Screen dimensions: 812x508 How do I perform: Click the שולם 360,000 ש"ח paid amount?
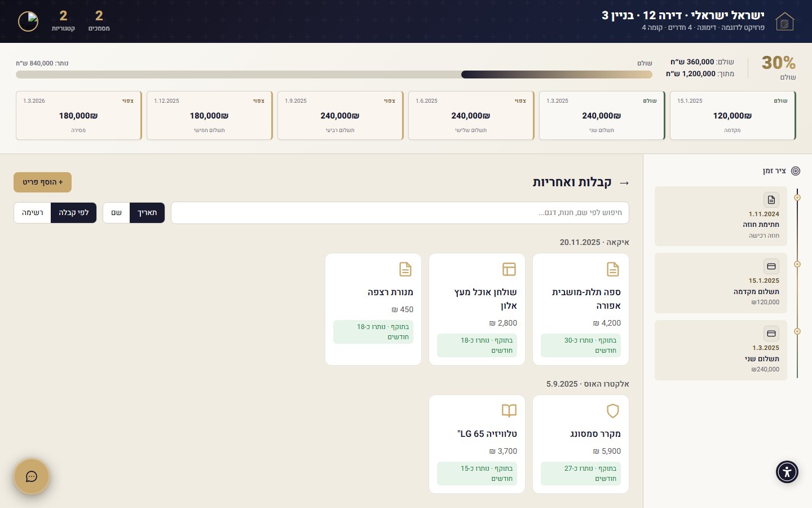click(x=702, y=62)
